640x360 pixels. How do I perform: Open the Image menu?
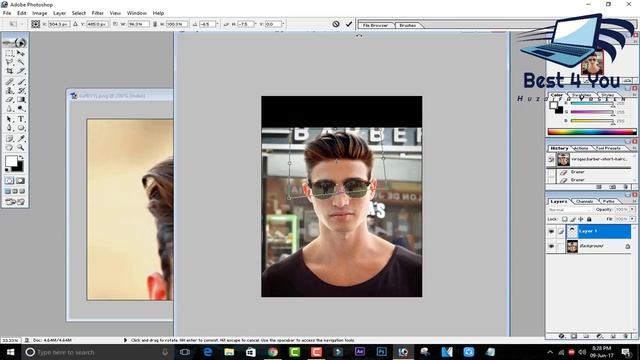coord(40,13)
